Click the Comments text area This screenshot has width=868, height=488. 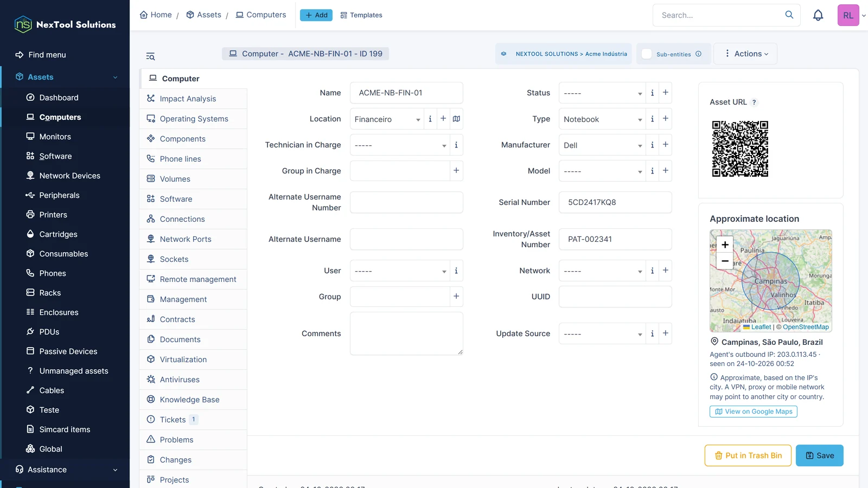(406, 333)
